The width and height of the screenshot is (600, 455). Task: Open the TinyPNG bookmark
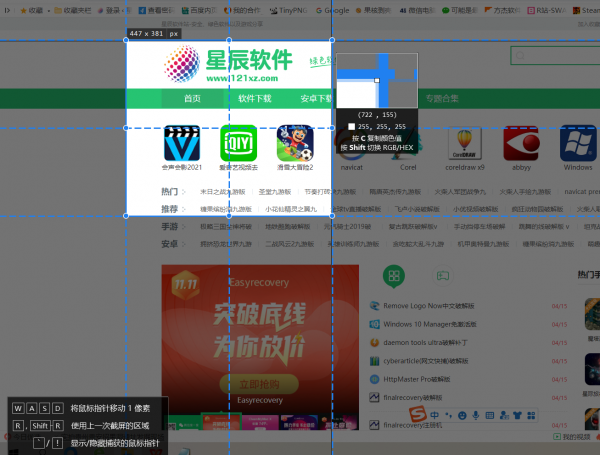[x=289, y=10]
